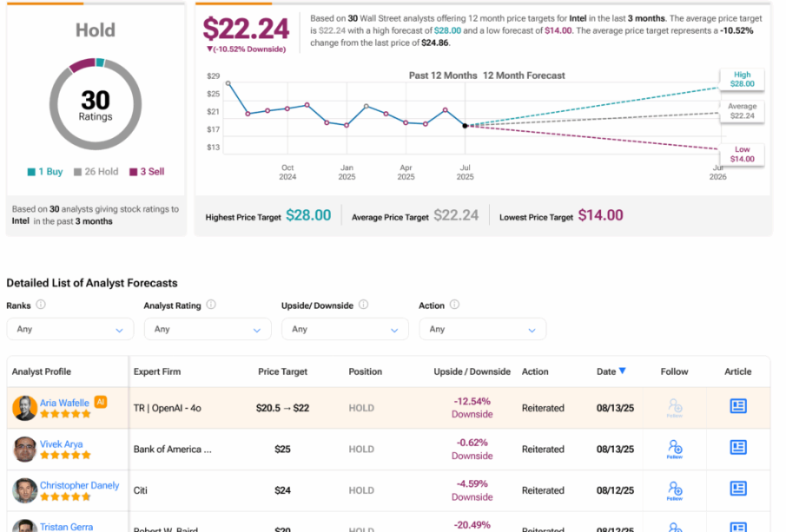Open the Analyst Rating dropdown

tap(208, 329)
